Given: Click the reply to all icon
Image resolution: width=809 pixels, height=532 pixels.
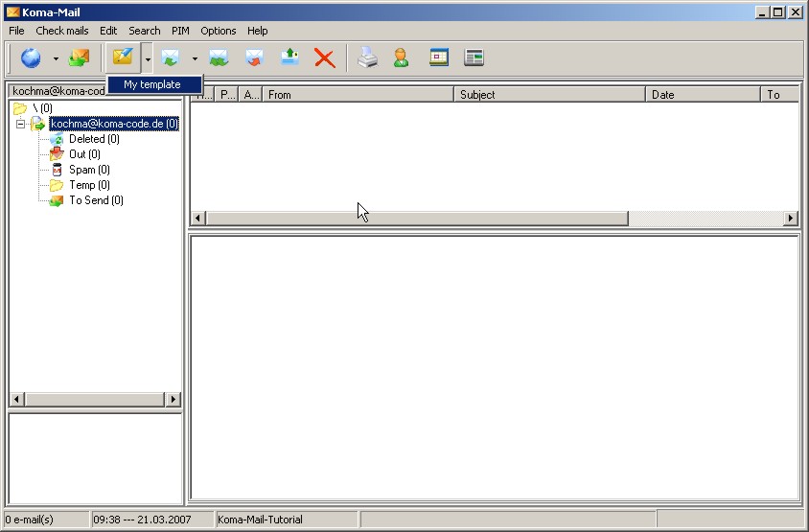Looking at the screenshot, I should [x=219, y=58].
